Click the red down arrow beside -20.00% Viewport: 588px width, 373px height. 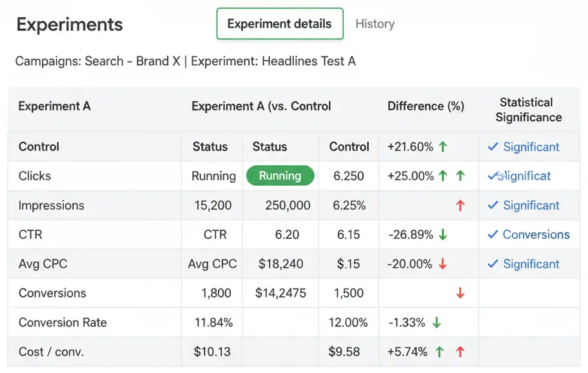tap(442, 264)
